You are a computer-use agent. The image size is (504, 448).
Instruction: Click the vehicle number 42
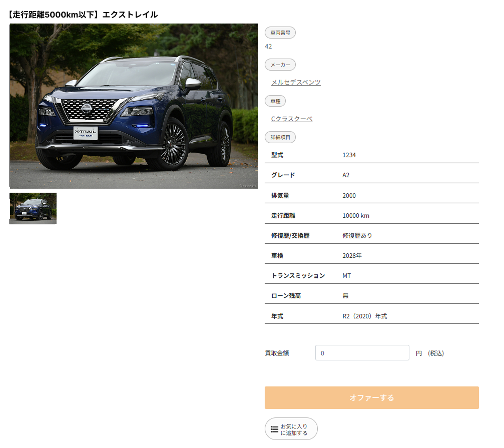click(268, 46)
